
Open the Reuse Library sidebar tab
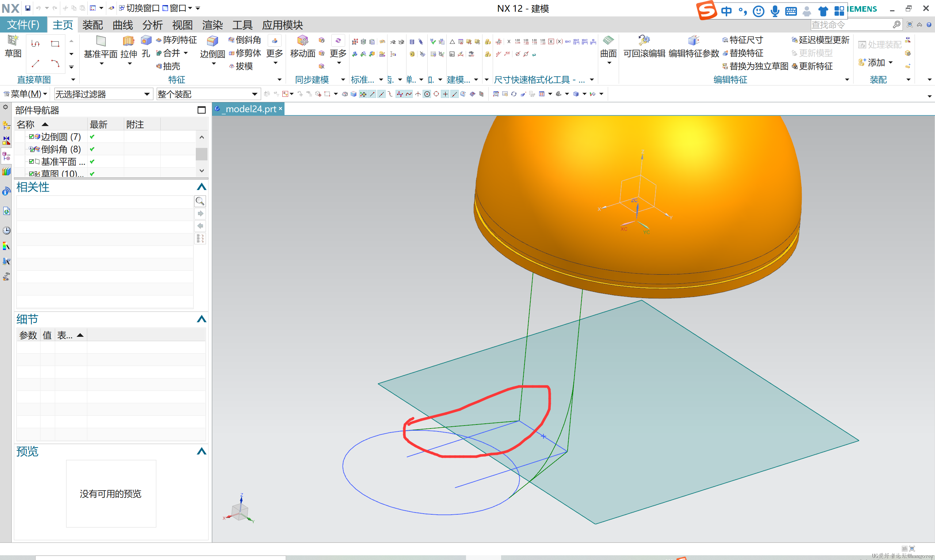[x=7, y=172]
